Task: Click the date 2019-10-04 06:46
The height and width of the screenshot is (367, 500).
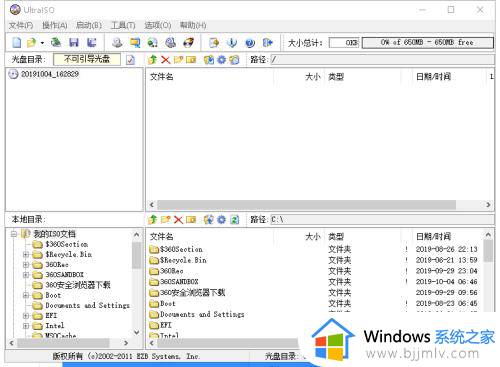Action: (446, 282)
